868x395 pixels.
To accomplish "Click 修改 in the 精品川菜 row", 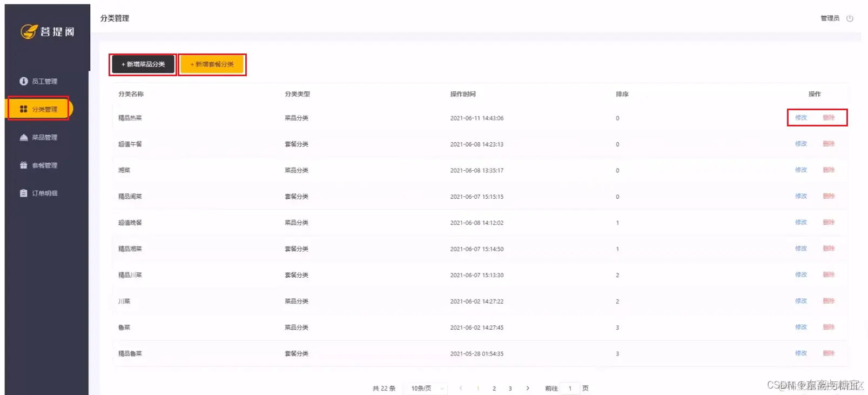I will (x=801, y=275).
